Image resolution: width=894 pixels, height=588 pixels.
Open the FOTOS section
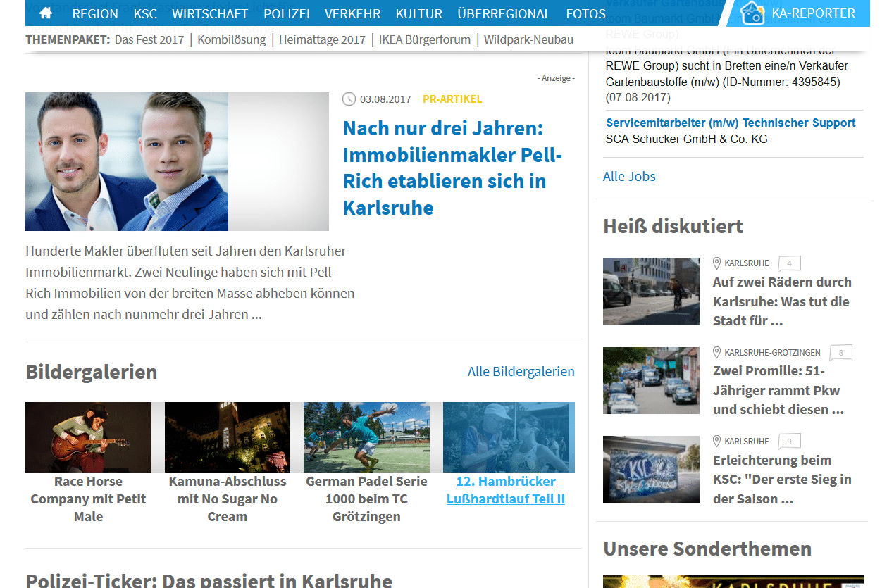click(x=585, y=13)
